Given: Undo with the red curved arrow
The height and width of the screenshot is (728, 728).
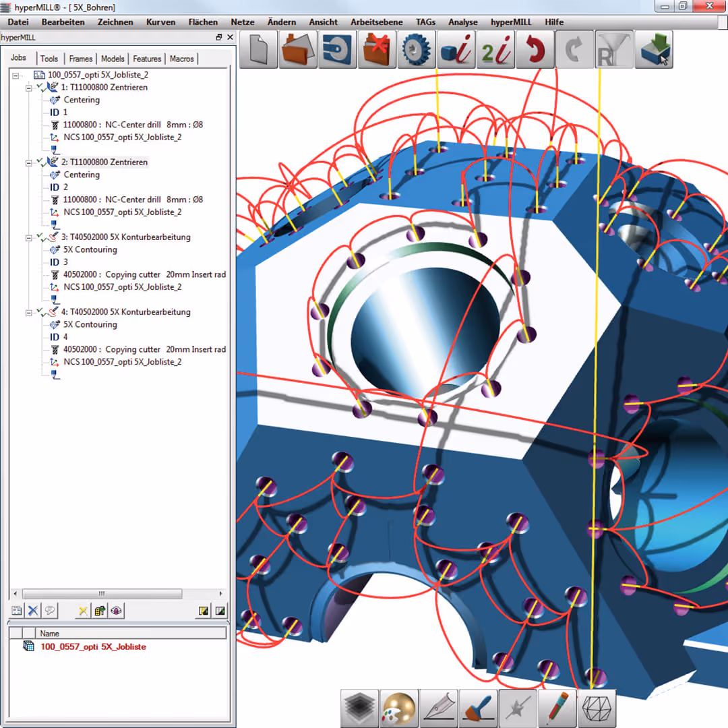Looking at the screenshot, I should click(535, 49).
